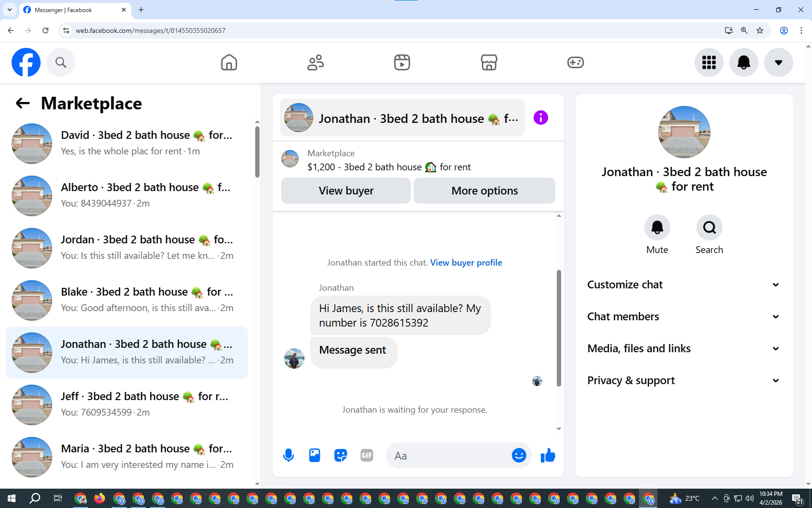Open the Marketplace storefront icon
812x508 pixels.
pyautogui.click(x=489, y=62)
